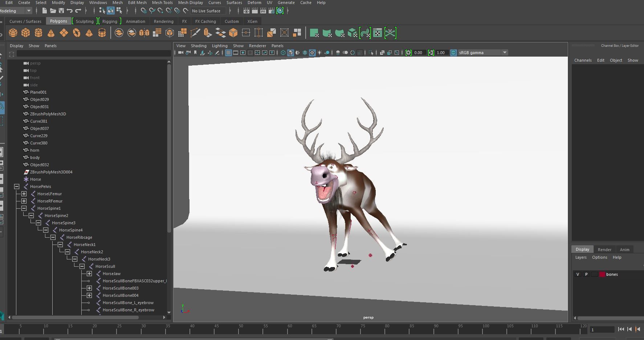Create a polygon pyramid from the shelf

(x=89, y=33)
